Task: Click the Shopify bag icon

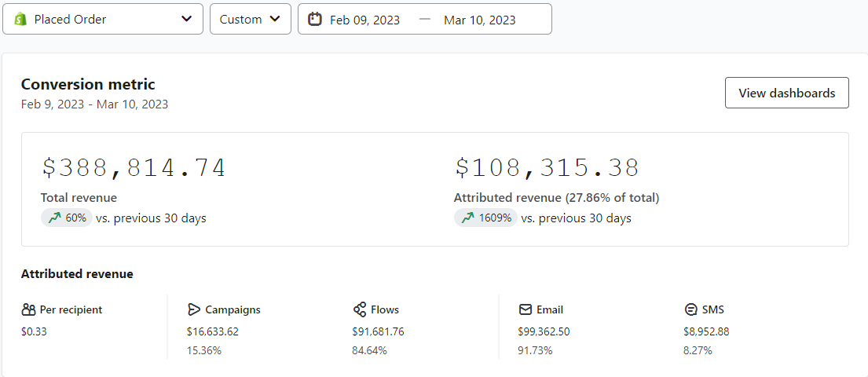Action: tap(20, 20)
